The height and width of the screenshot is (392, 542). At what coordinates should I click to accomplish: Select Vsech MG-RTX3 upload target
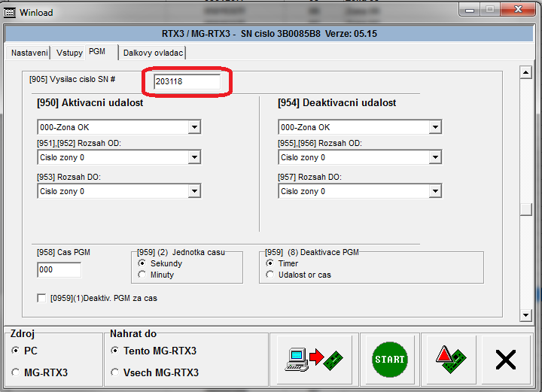click(x=114, y=372)
